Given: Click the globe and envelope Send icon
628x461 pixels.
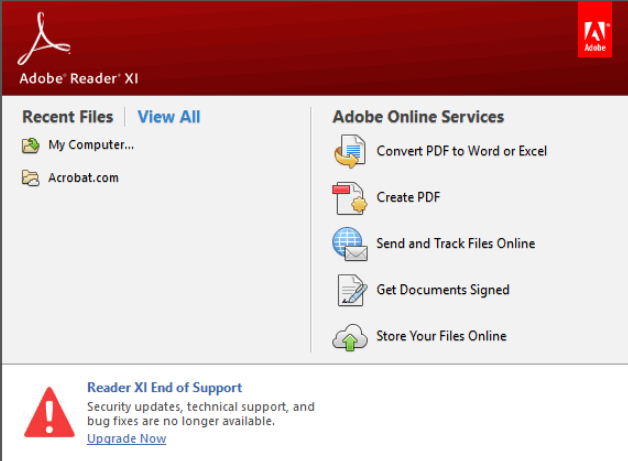Looking at the screenshot, I should coord(350,244).
